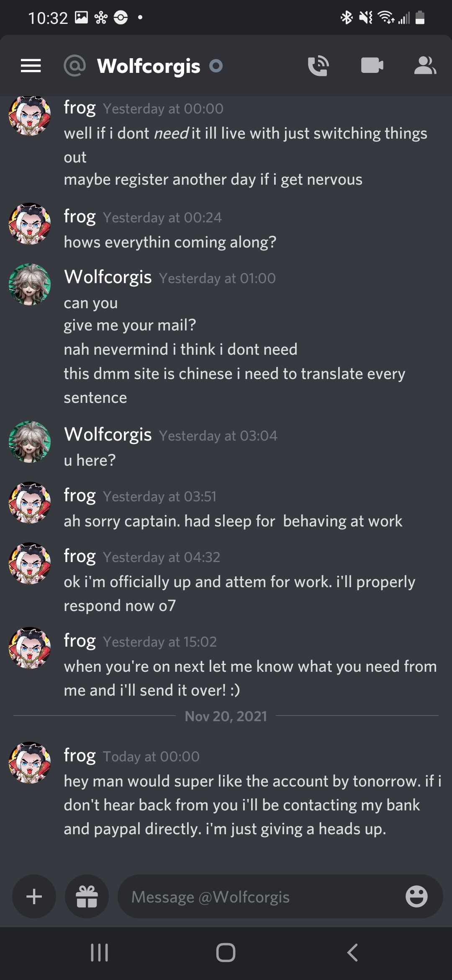Open Android recent apps button
Screen dimensions: 452x980
pos(99,953)
